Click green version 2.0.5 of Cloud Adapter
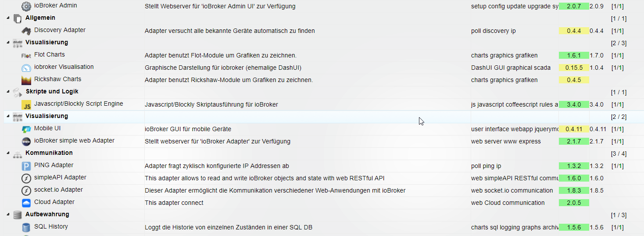Screen dimensions: 644x236 (574, 203)
